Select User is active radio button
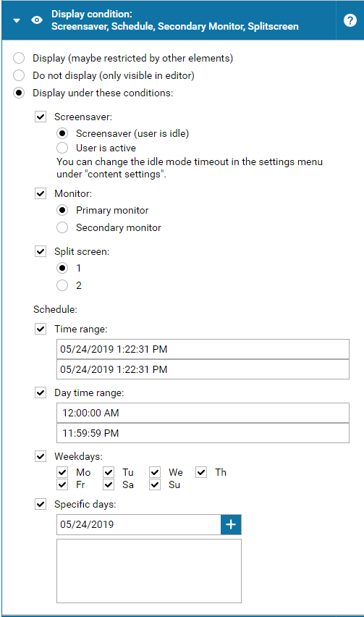The width and height of the screenshot is (364, 617). pyautogui.click(x=62, y=148)
